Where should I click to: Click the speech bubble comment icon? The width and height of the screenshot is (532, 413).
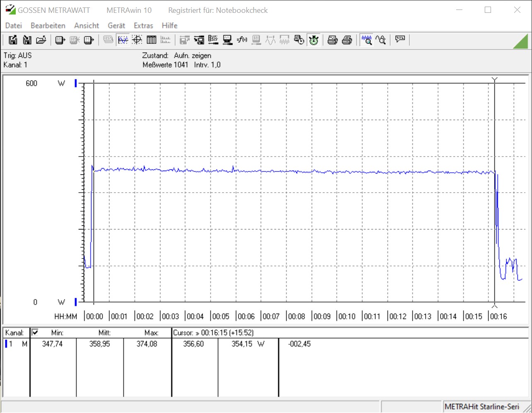point(400,40)
